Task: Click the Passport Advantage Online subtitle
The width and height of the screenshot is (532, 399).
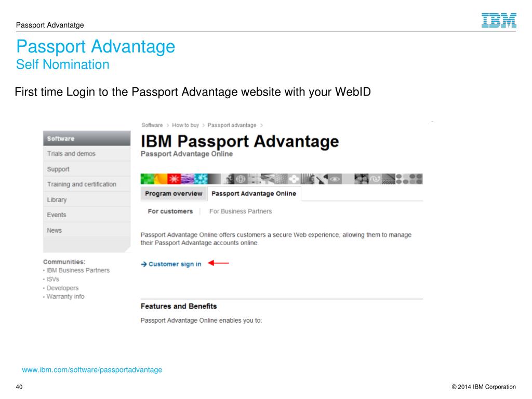Action: (187, 154)
